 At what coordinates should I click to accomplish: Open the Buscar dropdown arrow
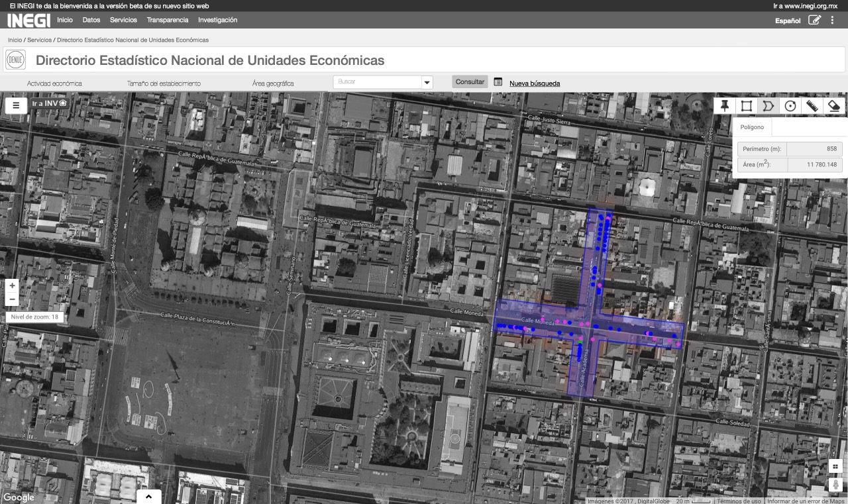[427, 83]
